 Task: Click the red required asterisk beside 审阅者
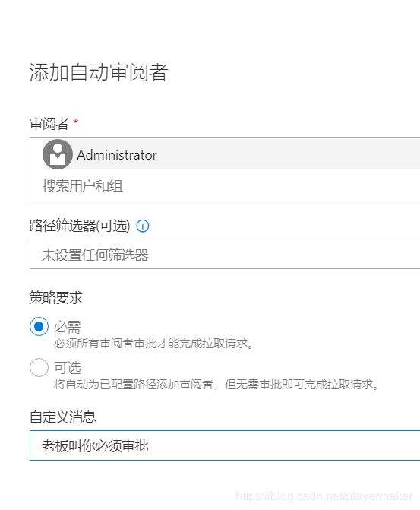pyautogui.click(x=76, y=122)
